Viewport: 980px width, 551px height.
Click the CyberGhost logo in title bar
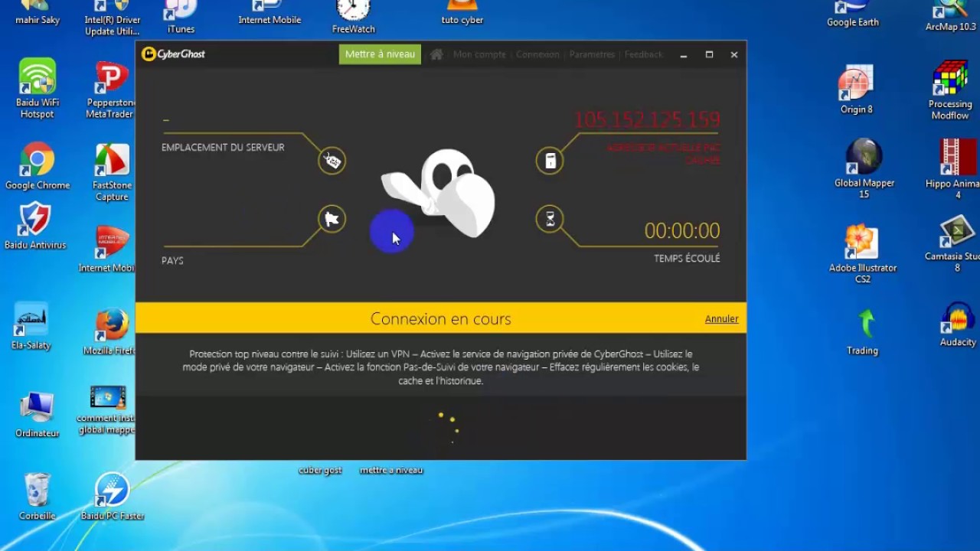[173, 54]
